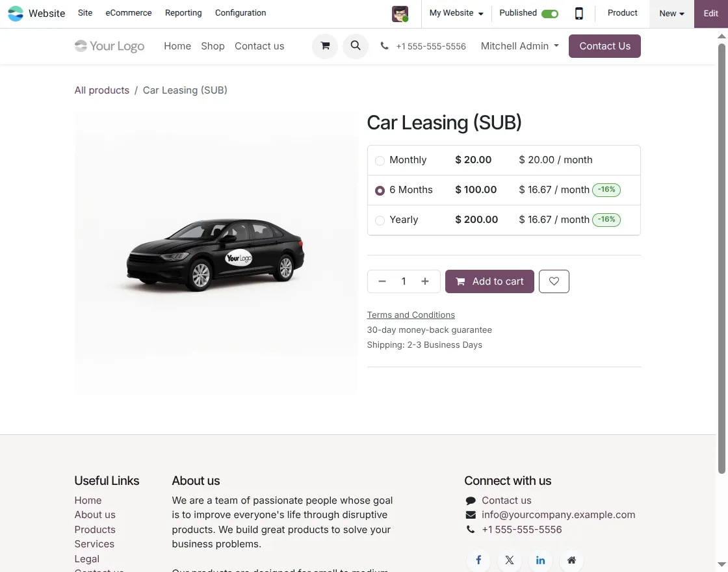Open the Terms and Conditions link

coord(411,315)
